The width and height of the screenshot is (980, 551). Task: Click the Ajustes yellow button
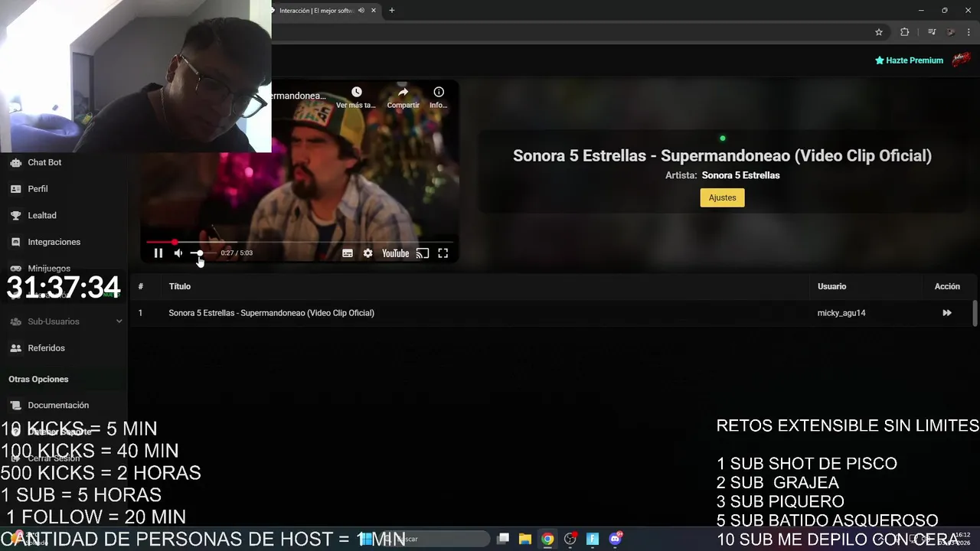point(722,197)
